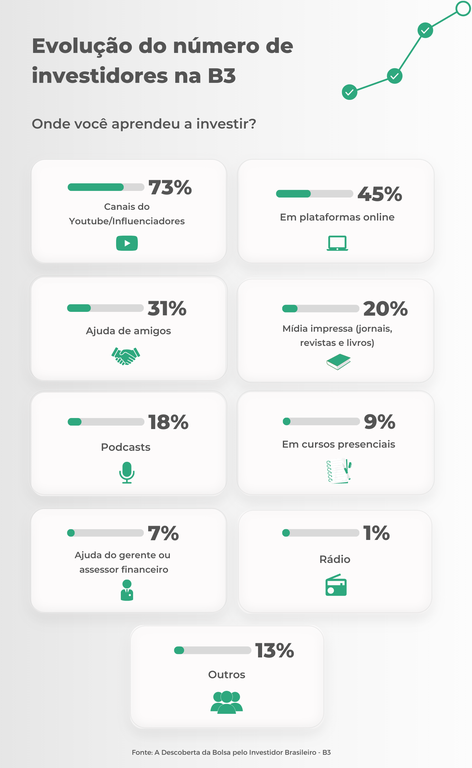
Task: Click the YouTube play icon
Action: 127,243
